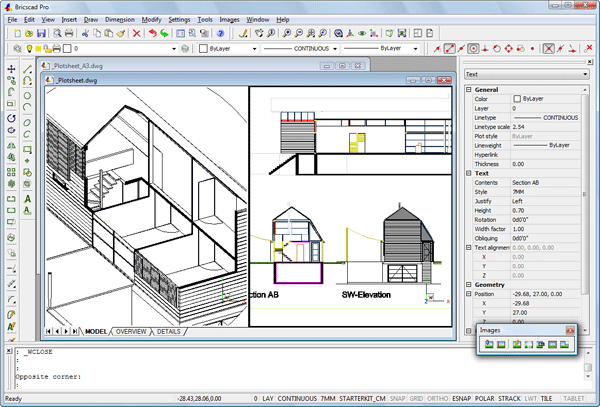The image size is (600, 407).
Task: Click the white layer color square in the layer toolbar
Action: point(67,49)
